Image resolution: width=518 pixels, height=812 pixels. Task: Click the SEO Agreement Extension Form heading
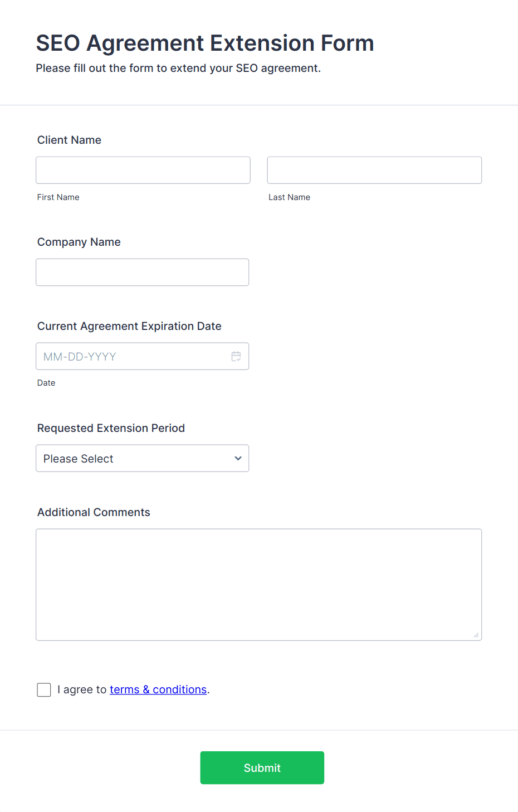point(205,43)
